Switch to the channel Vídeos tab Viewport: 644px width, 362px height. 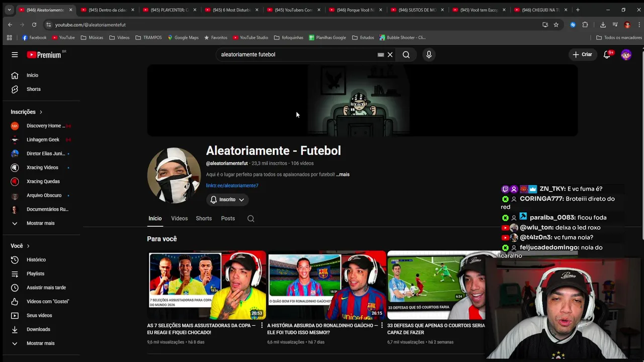tap(179, 218)
